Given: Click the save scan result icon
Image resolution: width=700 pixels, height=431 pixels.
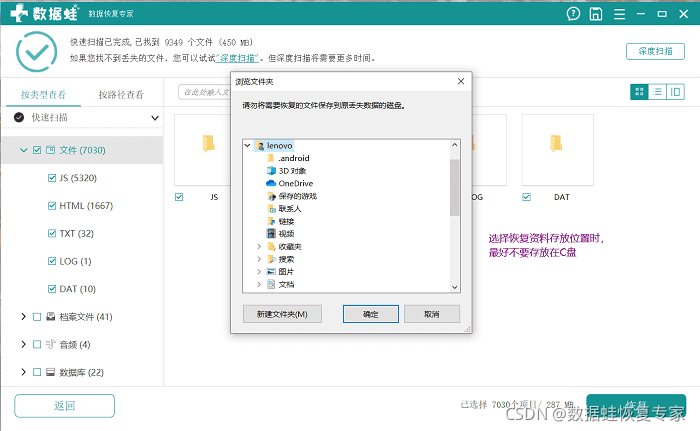Looking at the screenshot, I should click(x=596, y=14).
